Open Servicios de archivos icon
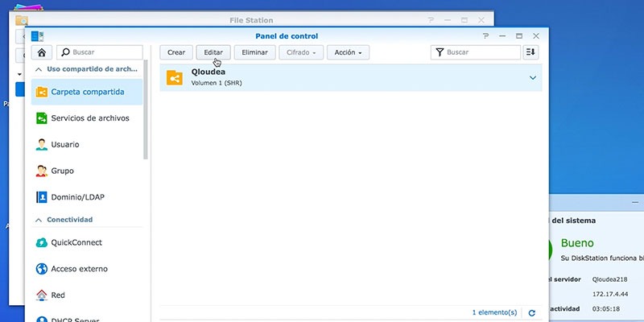 42,118
